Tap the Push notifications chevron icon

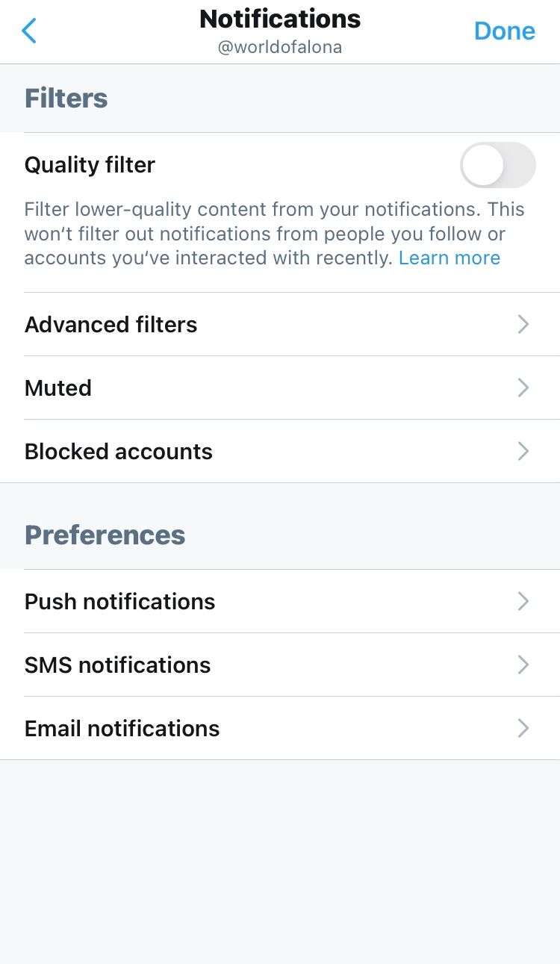pos(523,601)
